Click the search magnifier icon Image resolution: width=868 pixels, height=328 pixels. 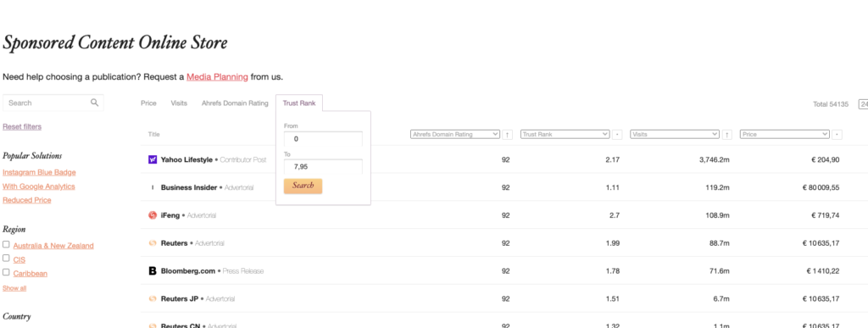tap(95, 103)
